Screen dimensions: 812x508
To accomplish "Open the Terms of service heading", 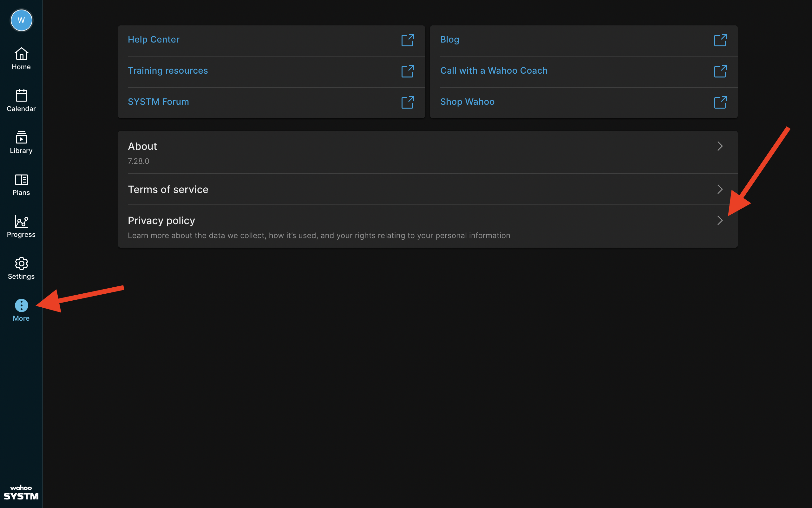I will [x=168, y=190].
